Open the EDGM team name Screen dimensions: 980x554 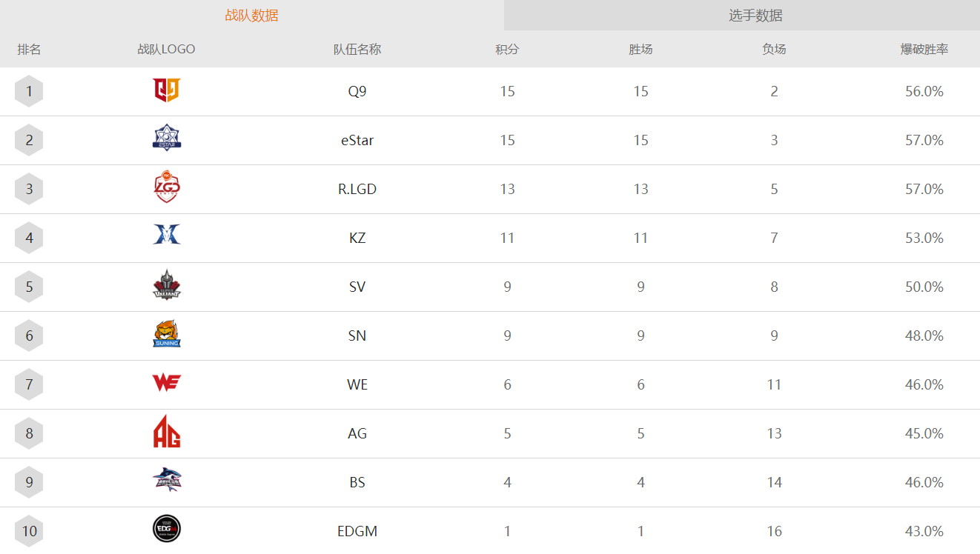pyautogui.click(x=357, y=531)
